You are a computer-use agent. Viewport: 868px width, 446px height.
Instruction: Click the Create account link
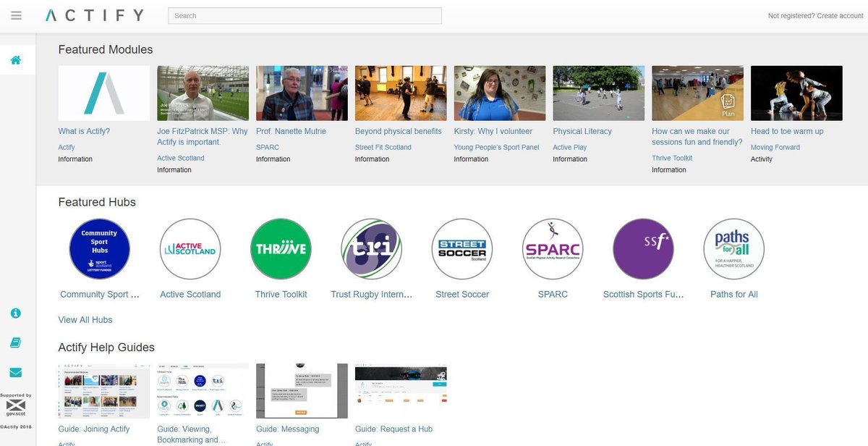pos(840,16)
